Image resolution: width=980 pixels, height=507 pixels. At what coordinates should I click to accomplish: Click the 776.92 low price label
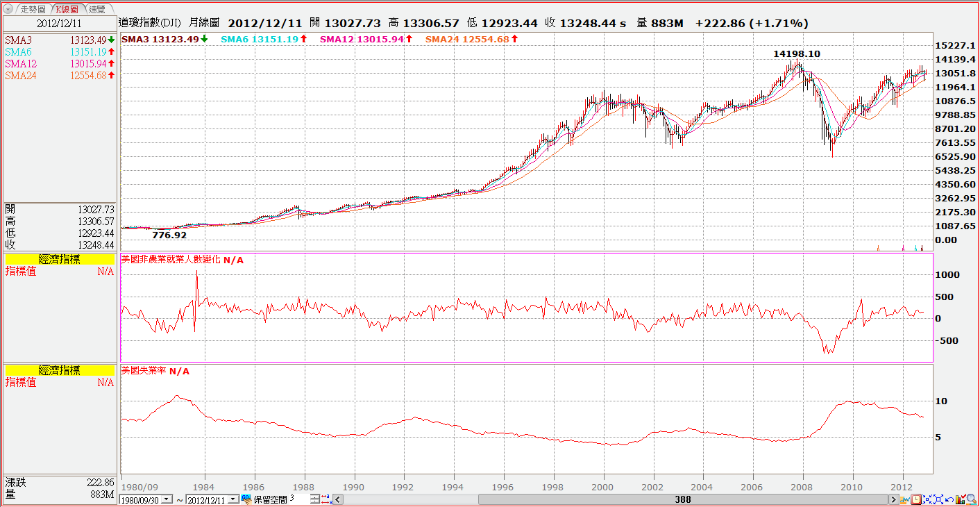[x=169, y=235]
